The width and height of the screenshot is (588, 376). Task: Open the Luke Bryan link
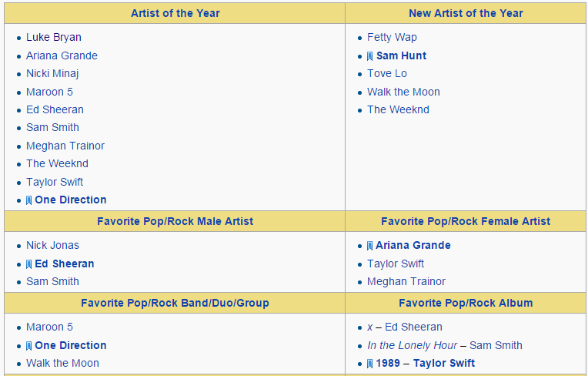[x=53, y=37]
